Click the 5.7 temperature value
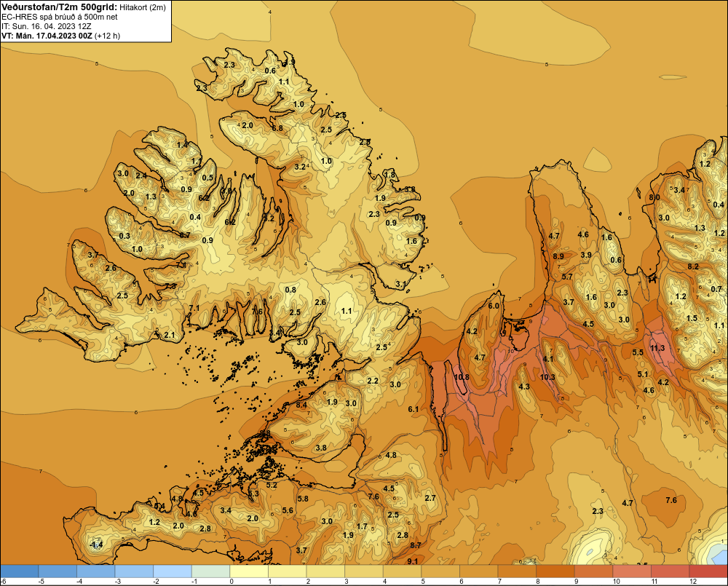The image size is (728, 586). (x=567, y=277)
